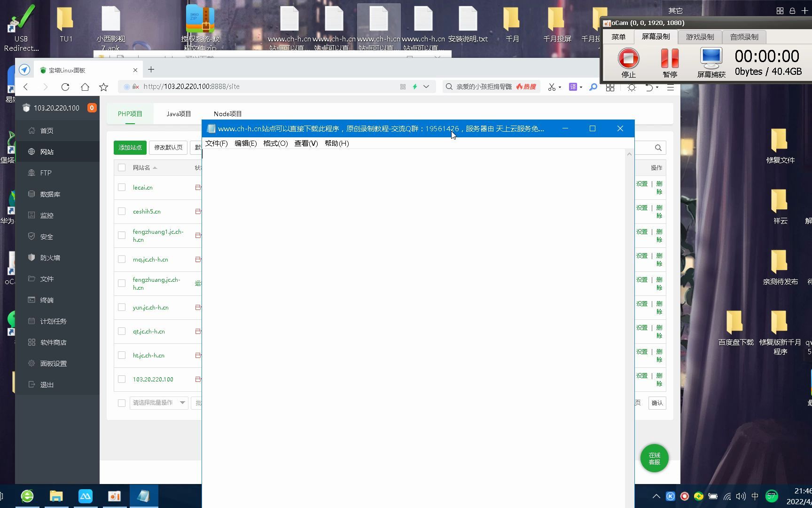Image resolution: width=812 pixels, height=508 pixels.
Task: Show hidden system tray icons chevron
Action: tap(656, 496)
